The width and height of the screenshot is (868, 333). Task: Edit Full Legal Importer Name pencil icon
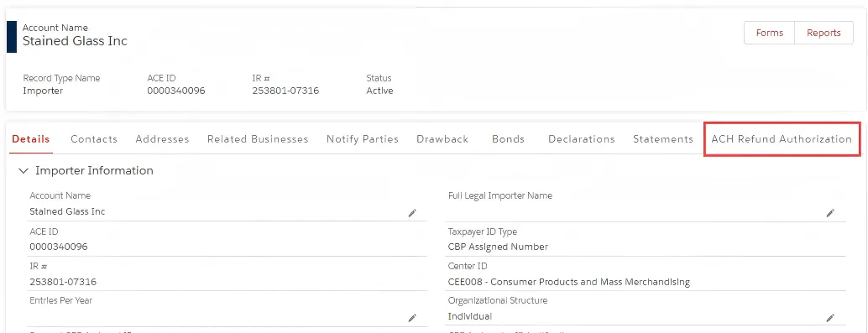pos(830,213)
